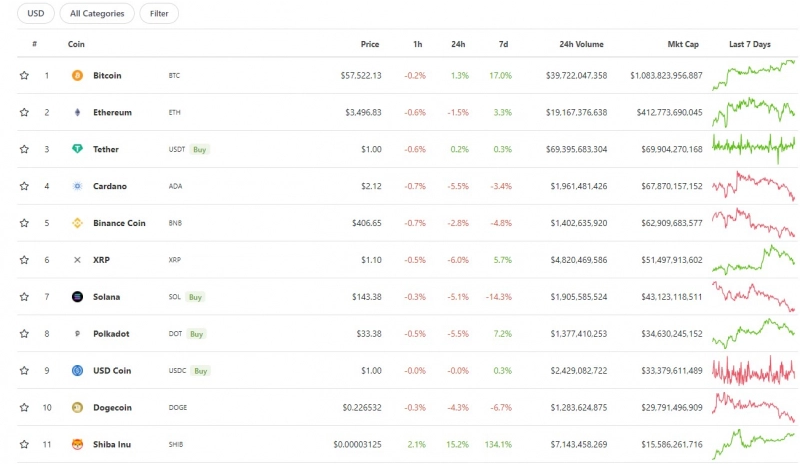Click the Bitcoin coin logo icon
Viewport: 811px width, 470px height.
[x=77, y=75]
